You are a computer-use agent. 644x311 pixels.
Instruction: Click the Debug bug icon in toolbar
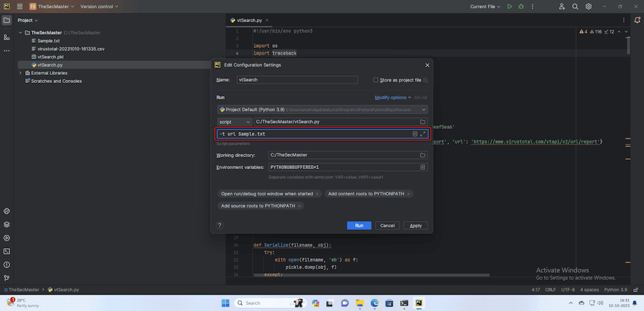[521, 6]
